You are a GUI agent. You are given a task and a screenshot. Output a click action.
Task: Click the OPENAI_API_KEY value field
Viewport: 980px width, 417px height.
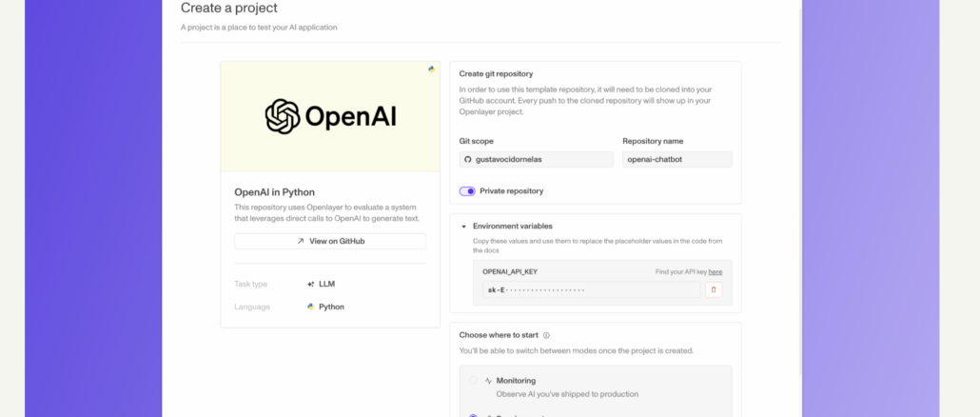click(590, 289)
